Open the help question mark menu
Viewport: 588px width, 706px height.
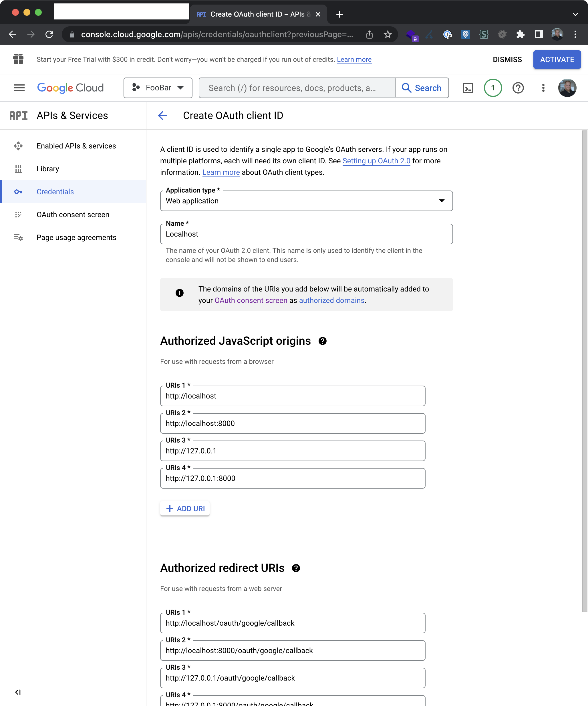click(x=518, y=88)
